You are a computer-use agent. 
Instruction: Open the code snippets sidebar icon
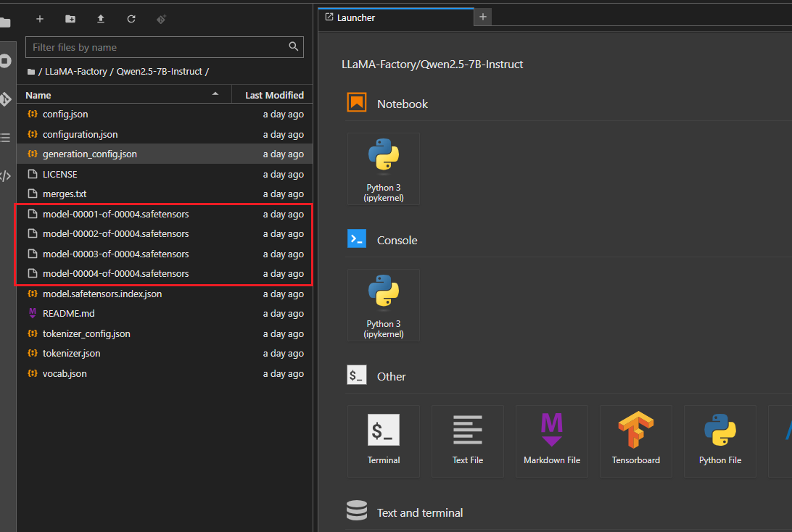point(5,175)
